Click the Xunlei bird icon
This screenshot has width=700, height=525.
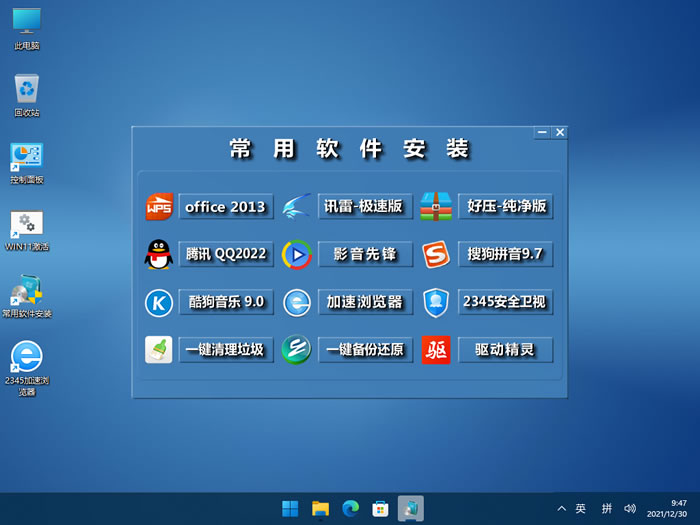[x=297, y=206]
